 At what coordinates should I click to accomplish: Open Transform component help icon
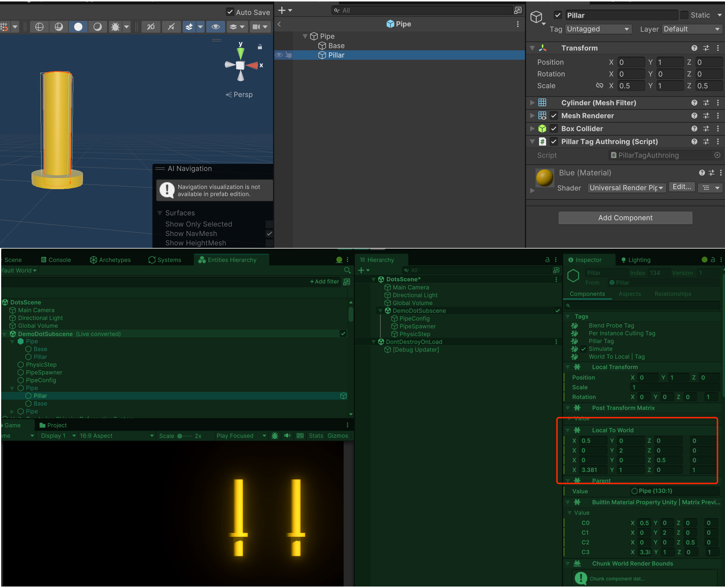click(694, 48)
